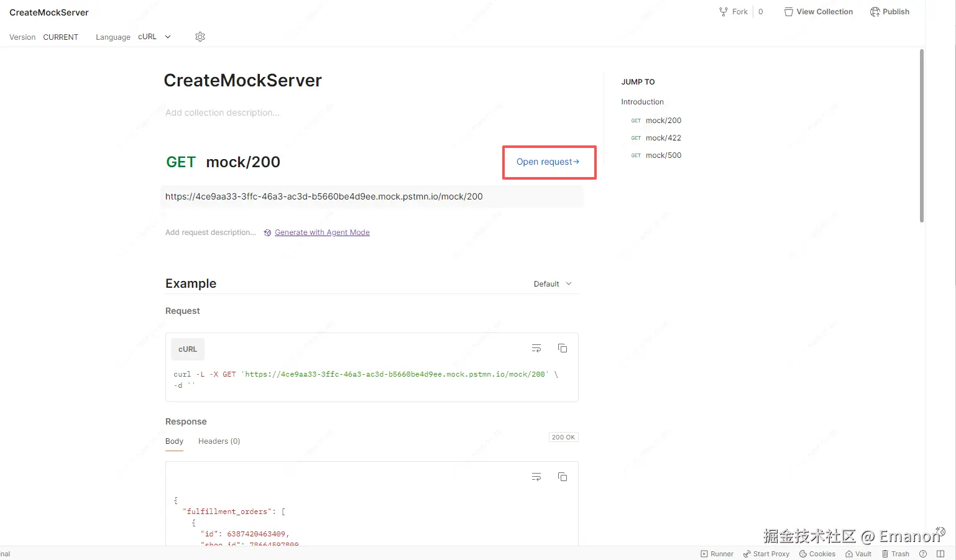The height and width of the screenshot is (560, 956).
Task: Select the Body response tab
Action: (x=174, y=441)
